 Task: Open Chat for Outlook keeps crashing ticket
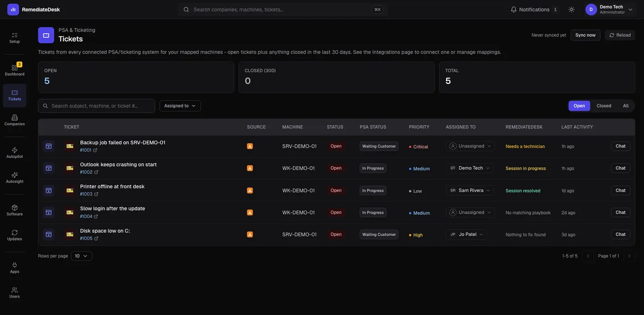[x=621, y=168]
